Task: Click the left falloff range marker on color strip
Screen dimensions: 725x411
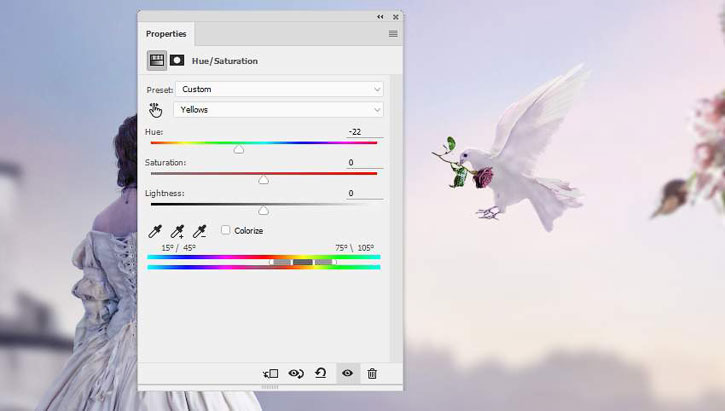Action: click(271, 262)
